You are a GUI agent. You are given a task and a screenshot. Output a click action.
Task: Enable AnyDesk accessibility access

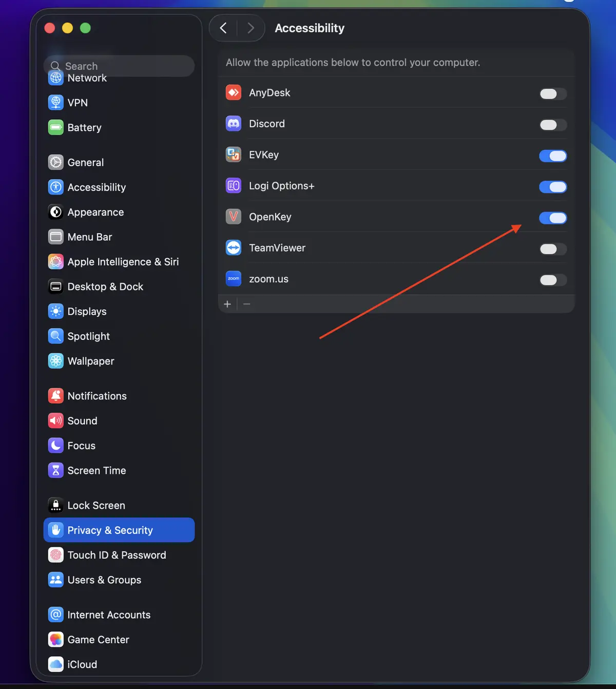552,94
